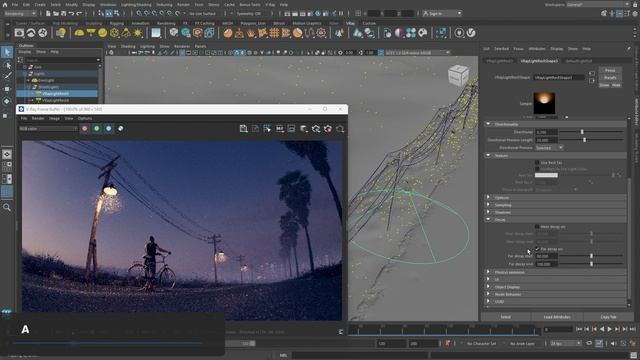The width and height of the screenshot is (640, 360).
Task: Expand the Photon emission section
Action: (x=556, y=272)
